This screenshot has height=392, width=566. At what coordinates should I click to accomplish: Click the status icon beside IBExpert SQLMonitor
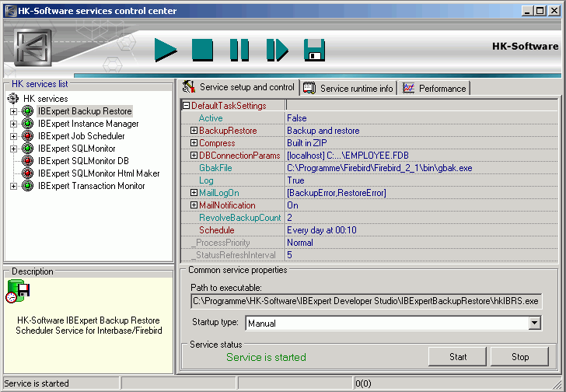[x=27, y=149]
